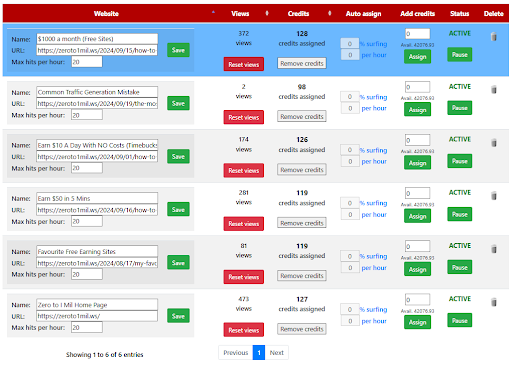Viewport: 512px width, 367px height.
Task: Reset views for Favourite Free Earning Sites
Action: 244,277
